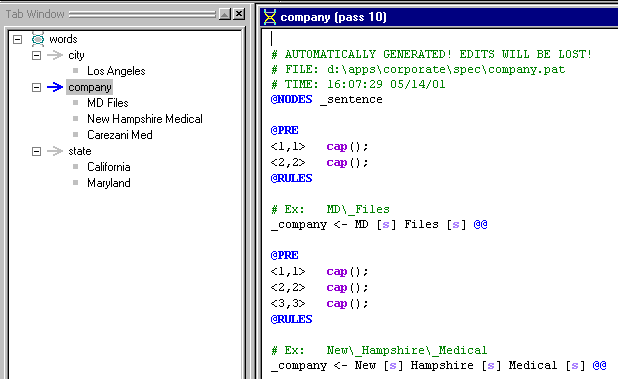Click the @NODES _sentence line
This screenshot has height=379, width=618.
point(326,99)
